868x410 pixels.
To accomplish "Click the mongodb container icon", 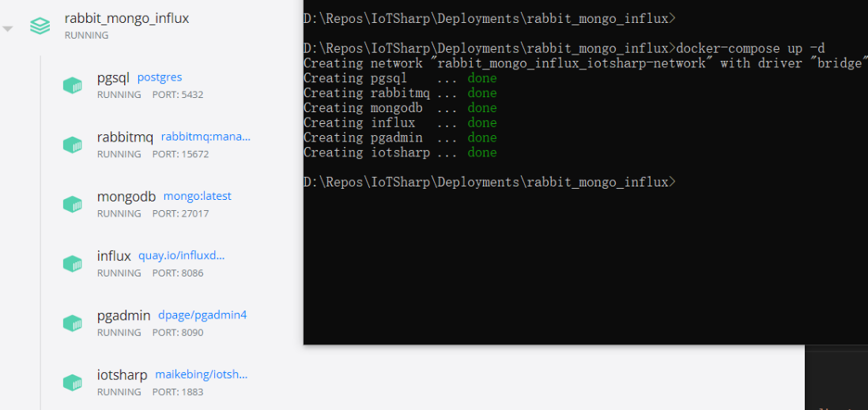I will pyautogui.click(x=73, y=204).
